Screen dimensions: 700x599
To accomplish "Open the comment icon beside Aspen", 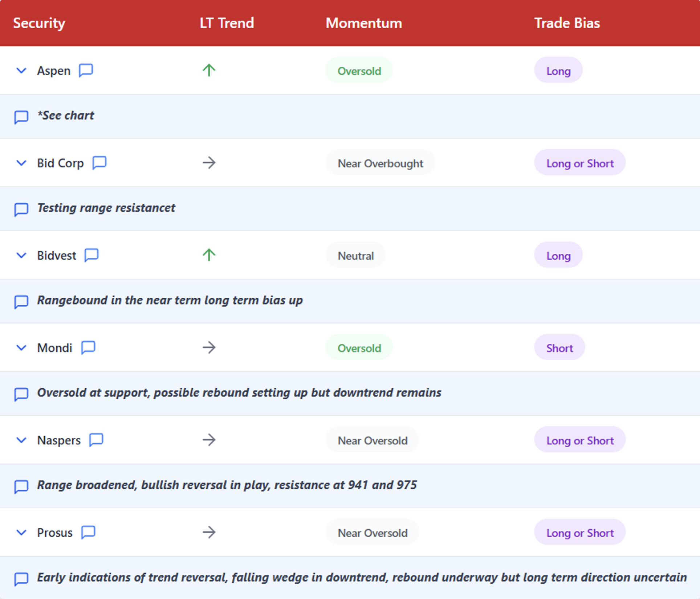I will tap(86, 70).
